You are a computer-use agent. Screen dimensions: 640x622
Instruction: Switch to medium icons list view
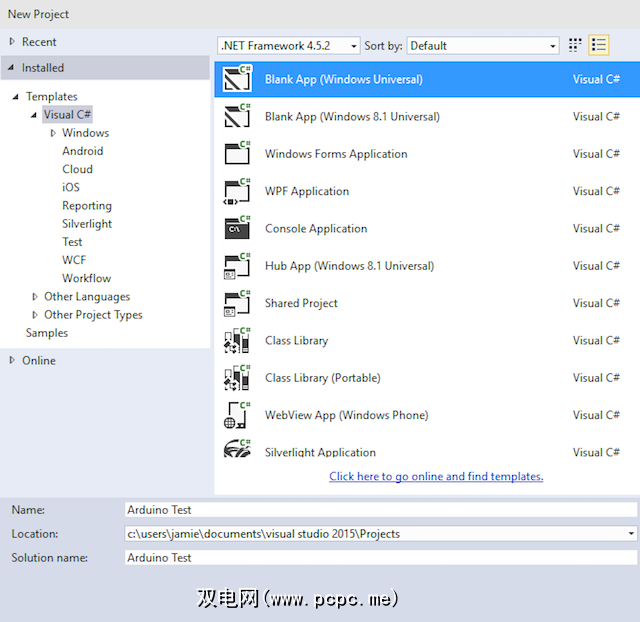click(x=599, y=45)
